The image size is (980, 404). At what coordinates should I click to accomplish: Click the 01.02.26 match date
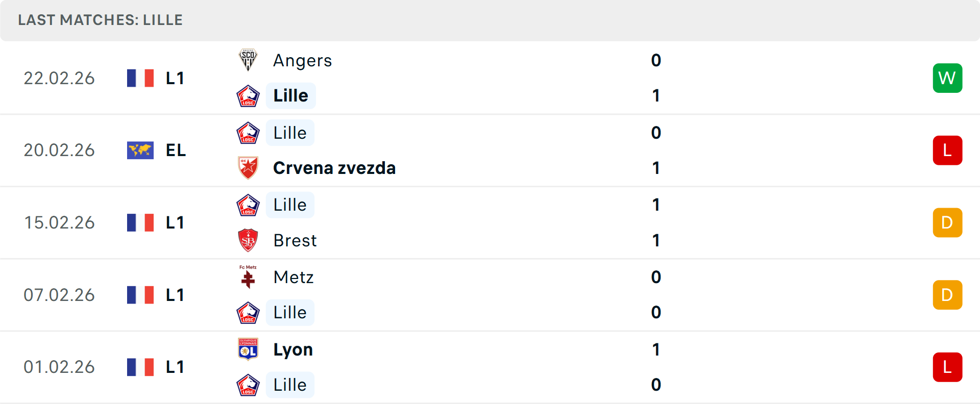click(x=59, y=367)
